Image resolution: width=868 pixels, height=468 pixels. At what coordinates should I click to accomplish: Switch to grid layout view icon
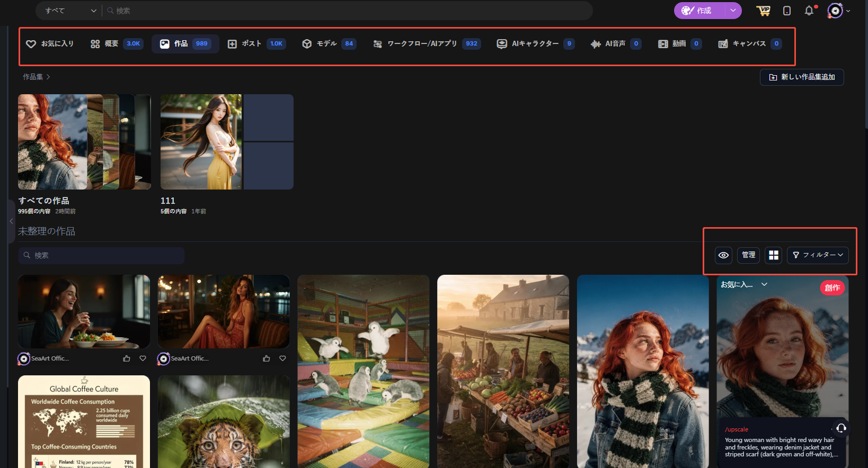[x=774, y=255]
